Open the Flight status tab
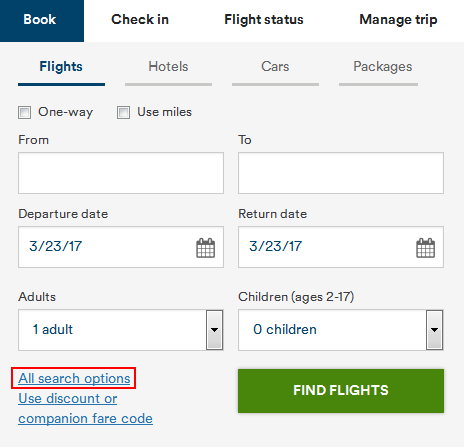This screenshot has height=447, width=464. click(264, 20)
